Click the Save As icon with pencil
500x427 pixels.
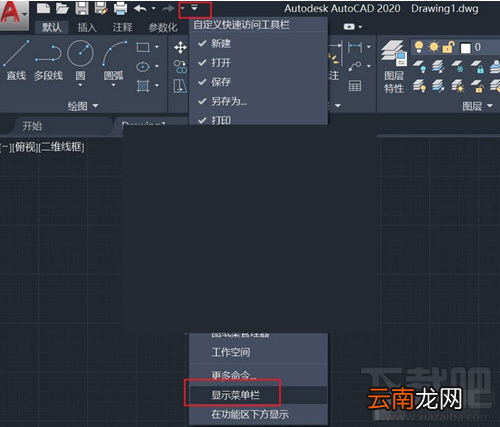pos(101,8)
